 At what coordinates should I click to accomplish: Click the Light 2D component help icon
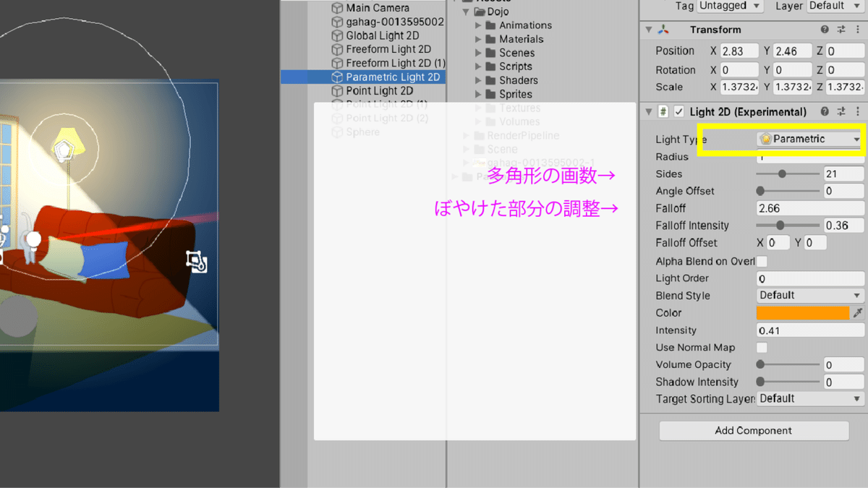824,111
